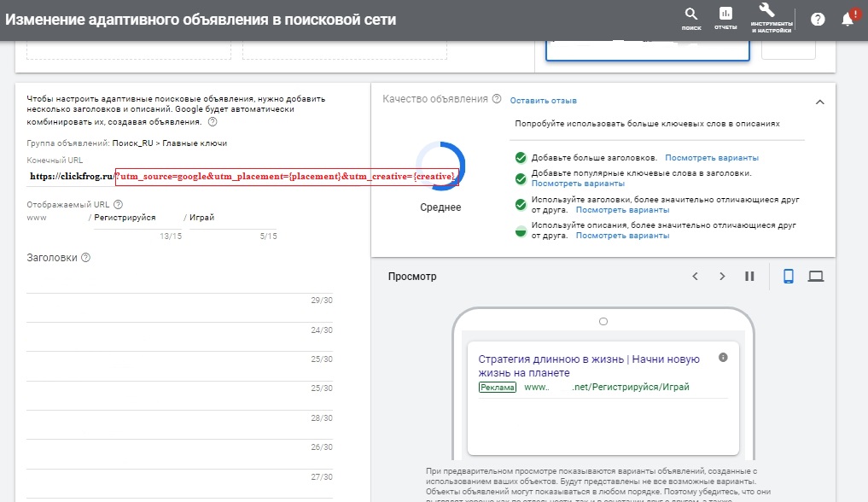Pause the ad preview rotation

749,276
